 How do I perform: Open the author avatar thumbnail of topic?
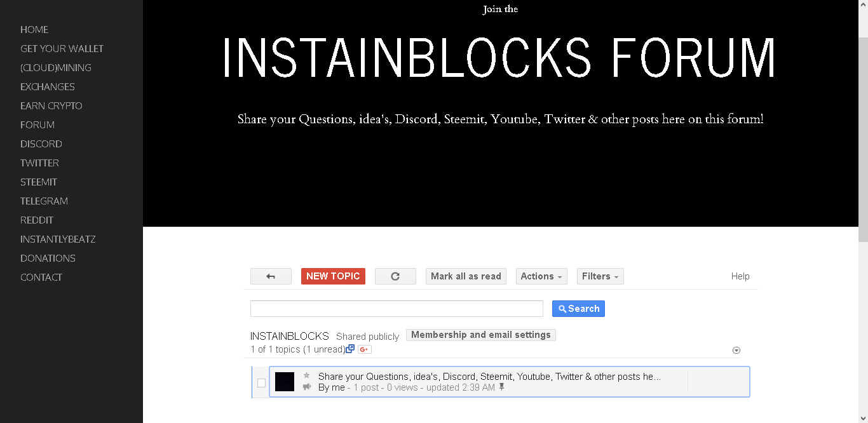[285, 382]
